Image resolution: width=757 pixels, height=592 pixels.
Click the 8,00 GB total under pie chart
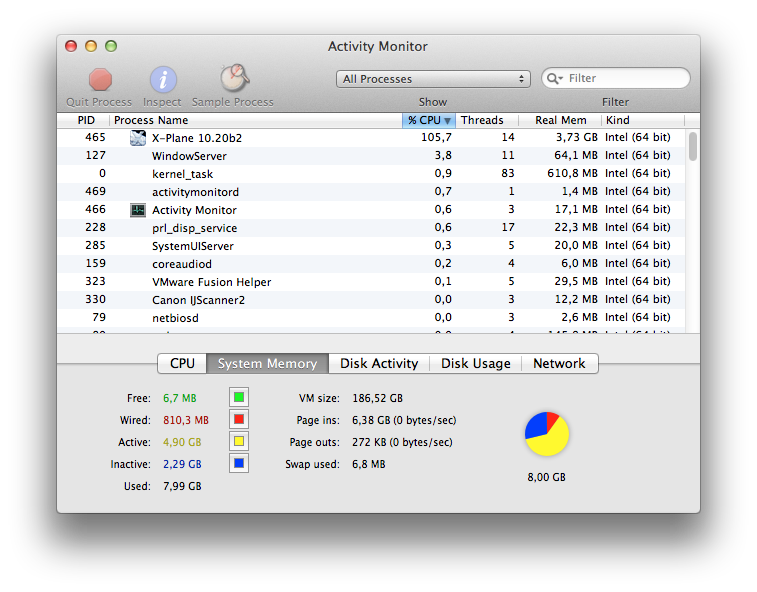pos(547,477)
